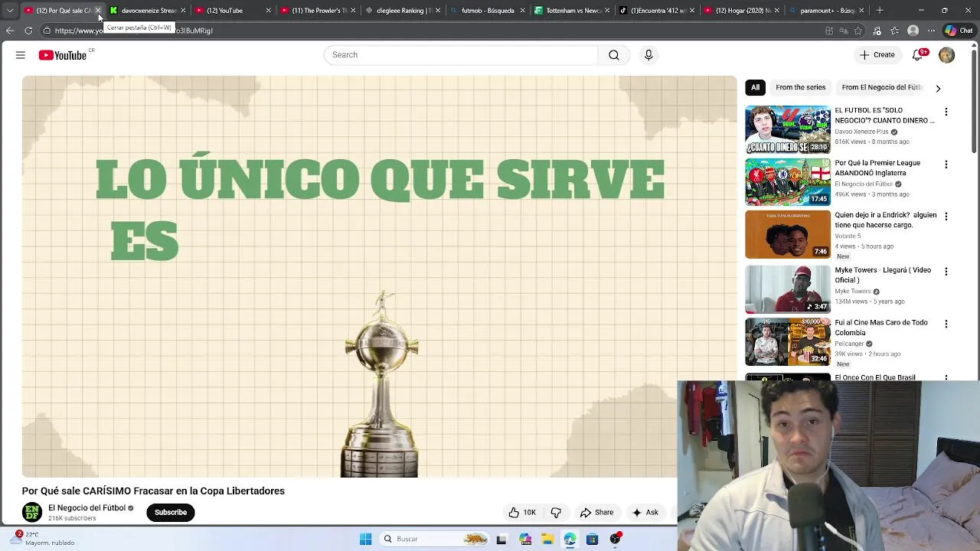
Task: Open options for Myke Towers Llegará video
Action: (946, 272)
